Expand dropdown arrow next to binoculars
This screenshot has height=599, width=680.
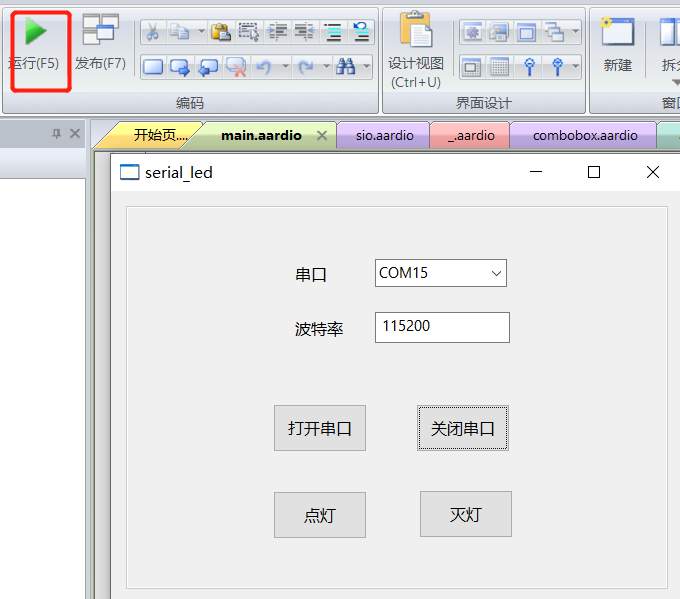pos(366,66)
